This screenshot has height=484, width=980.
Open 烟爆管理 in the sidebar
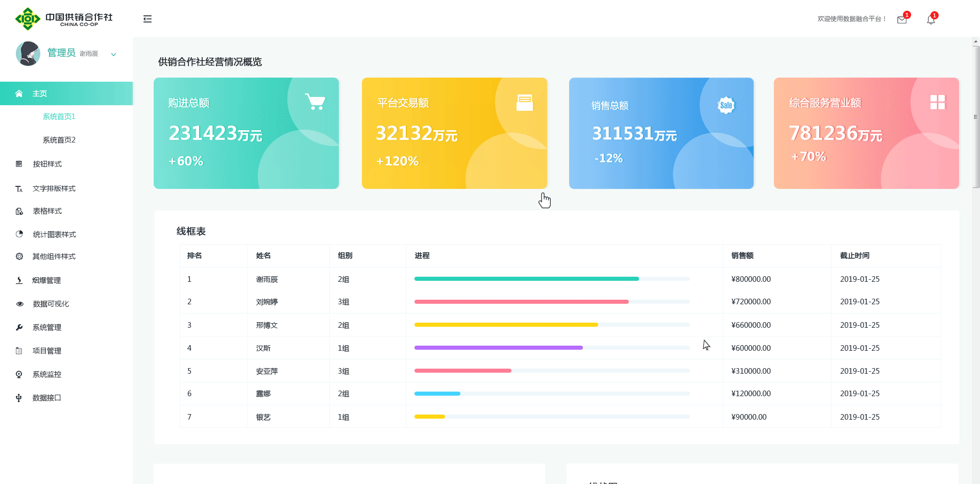click(46, 280)
